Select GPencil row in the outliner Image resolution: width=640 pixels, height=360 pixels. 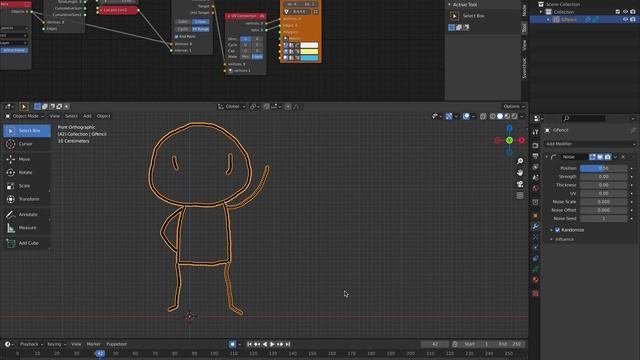[584, 20]
